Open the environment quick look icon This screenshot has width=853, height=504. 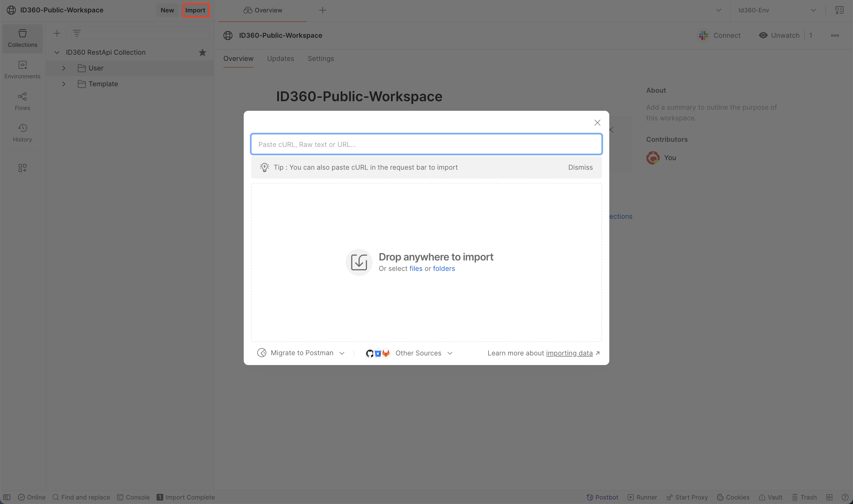[839, 10]
